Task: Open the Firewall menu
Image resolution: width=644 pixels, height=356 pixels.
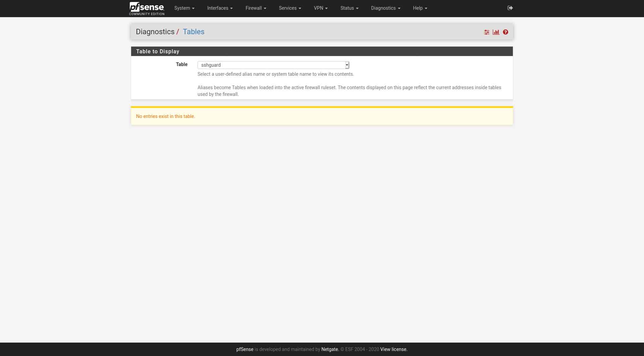Action: [x=256, y=8]
